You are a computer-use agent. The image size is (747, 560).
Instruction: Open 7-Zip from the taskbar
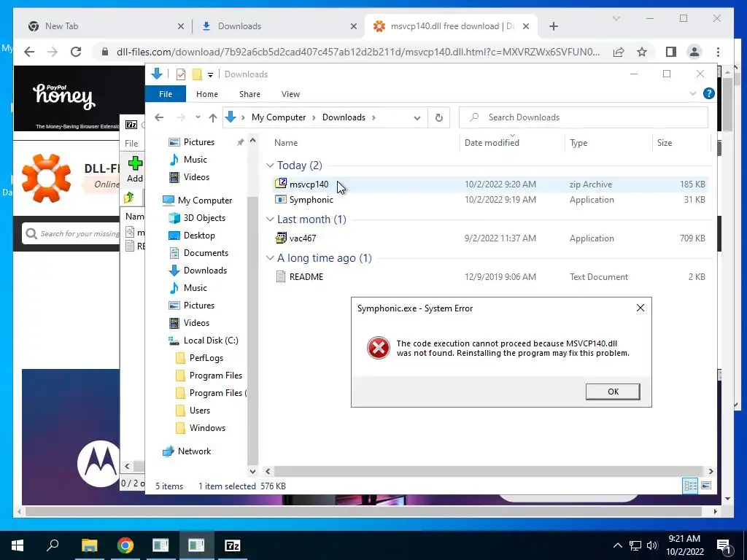(233, 545)
